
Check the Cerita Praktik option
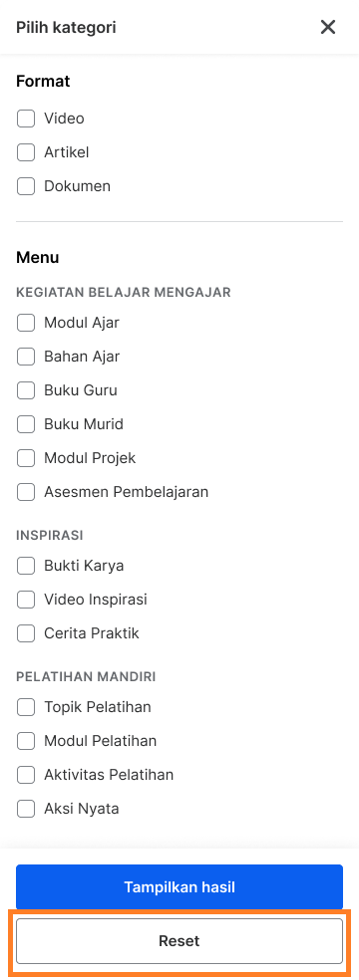(x=26, y=633)
